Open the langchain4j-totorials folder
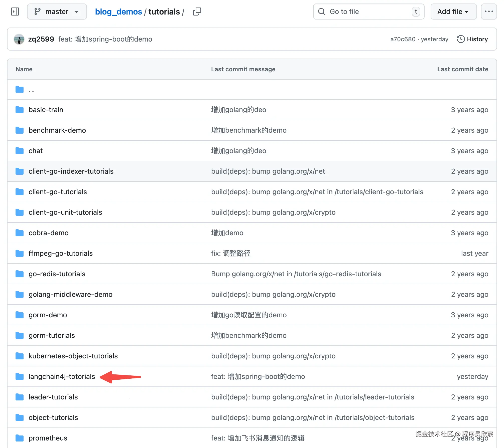 pos(62,376)
